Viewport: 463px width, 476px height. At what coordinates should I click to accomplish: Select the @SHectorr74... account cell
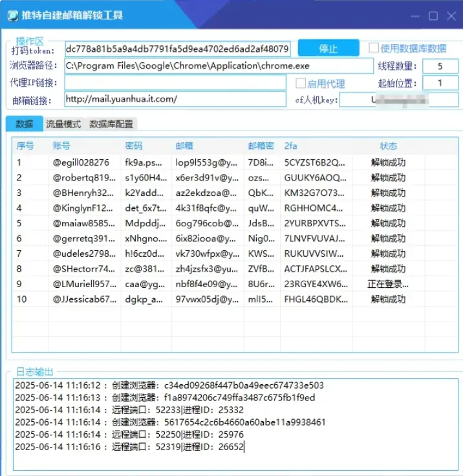[84, 269]
